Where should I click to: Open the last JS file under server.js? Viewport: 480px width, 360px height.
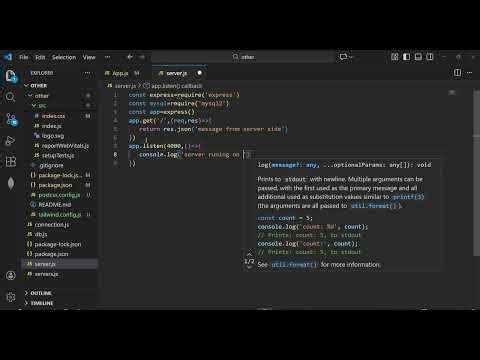pyautogui.click(x=46, y=274)
